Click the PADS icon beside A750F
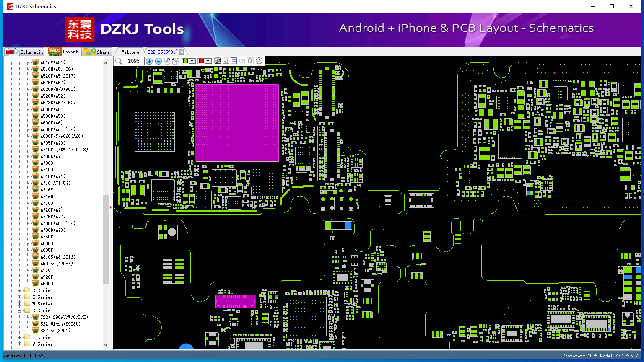 tap(35, 237)
